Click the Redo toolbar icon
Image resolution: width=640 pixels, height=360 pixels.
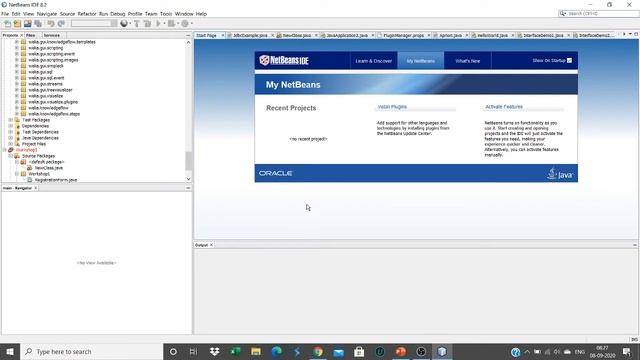pyautogui.click(x=61, y=24)
